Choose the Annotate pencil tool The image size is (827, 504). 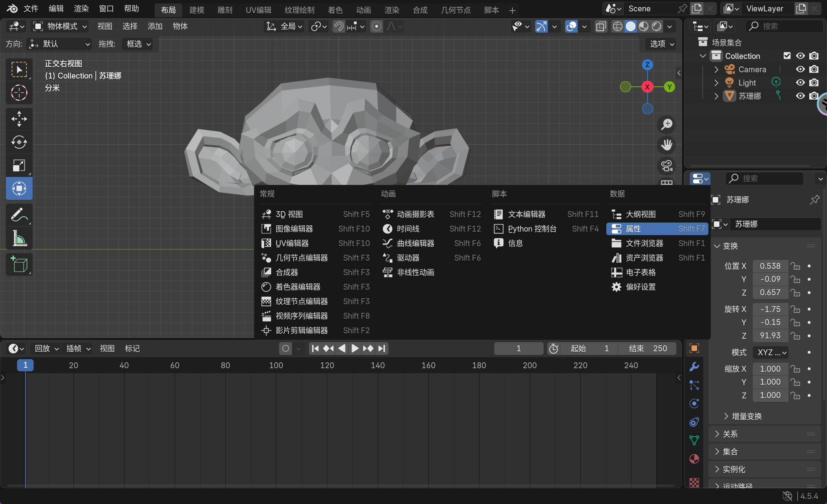pos(19,215)
